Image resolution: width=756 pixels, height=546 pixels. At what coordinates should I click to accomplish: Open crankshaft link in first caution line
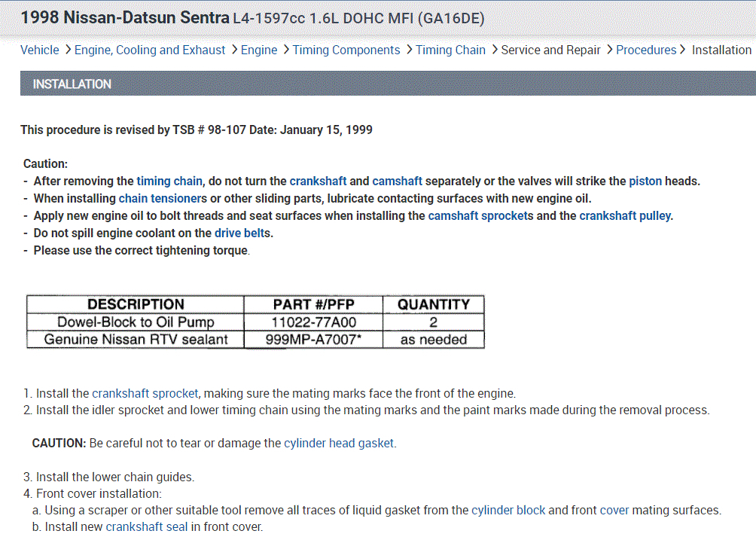point(318,181)
